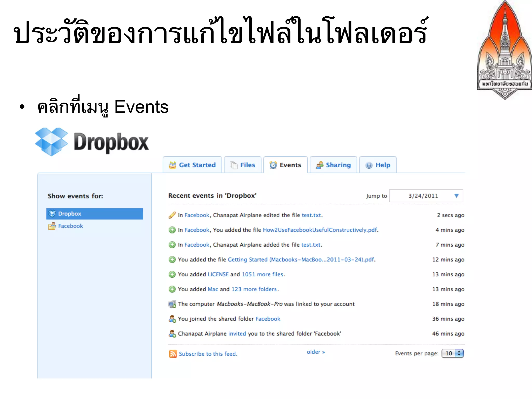Screen dimensions: 532x399
Task: Click the Get Started cake icon
Action: (172, 165)
